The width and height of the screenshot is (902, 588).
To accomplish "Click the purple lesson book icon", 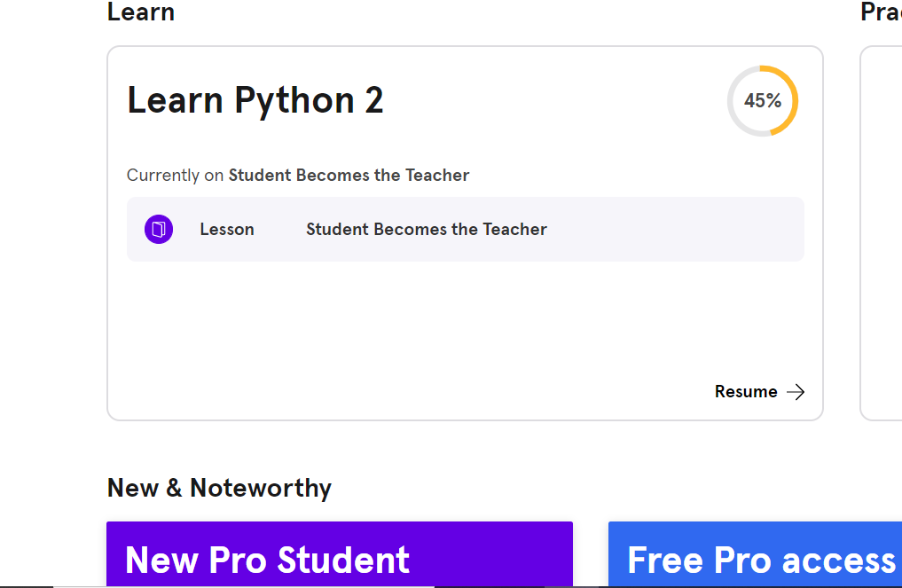I will 159,229.
